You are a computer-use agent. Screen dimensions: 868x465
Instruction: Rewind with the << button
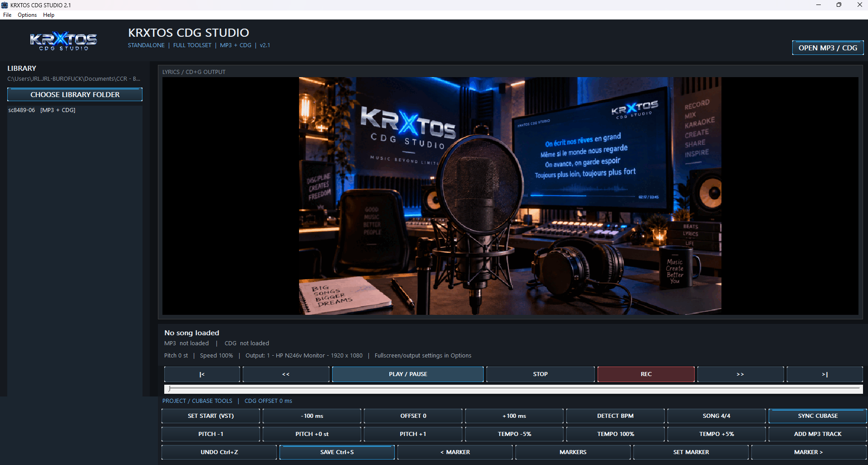286,374
